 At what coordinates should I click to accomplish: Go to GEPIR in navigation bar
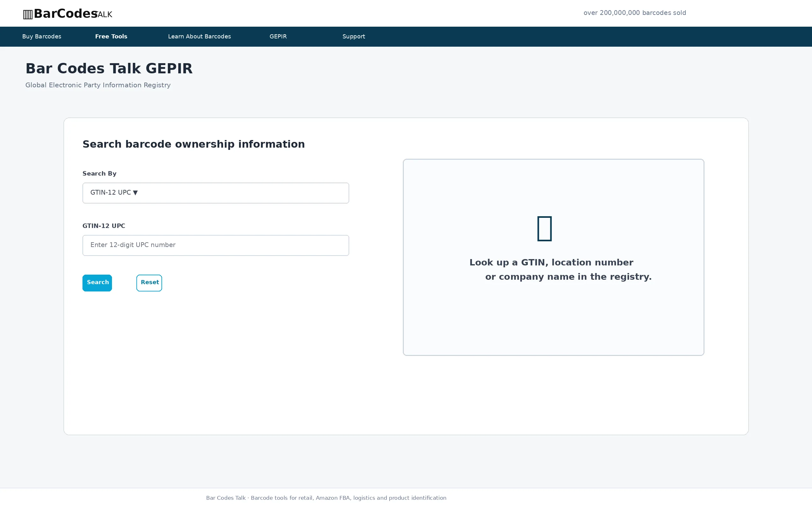pyautogui.click(x=278, y=36)
